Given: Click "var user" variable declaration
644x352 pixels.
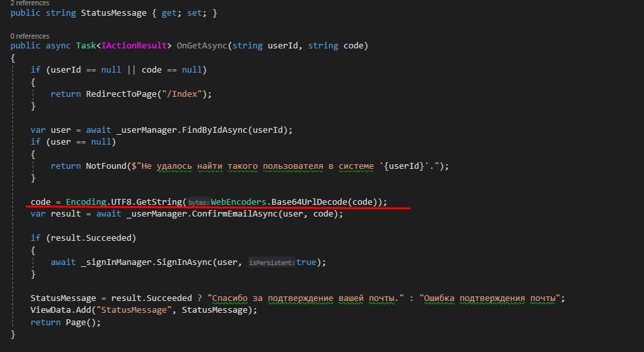Looking at the screenshot, I should (50, 130).
